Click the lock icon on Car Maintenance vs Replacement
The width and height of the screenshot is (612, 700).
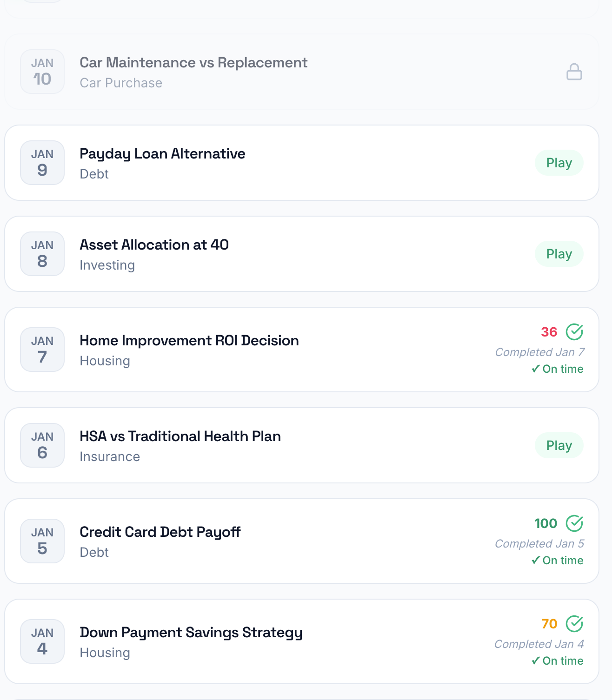(x=575, y=71)
